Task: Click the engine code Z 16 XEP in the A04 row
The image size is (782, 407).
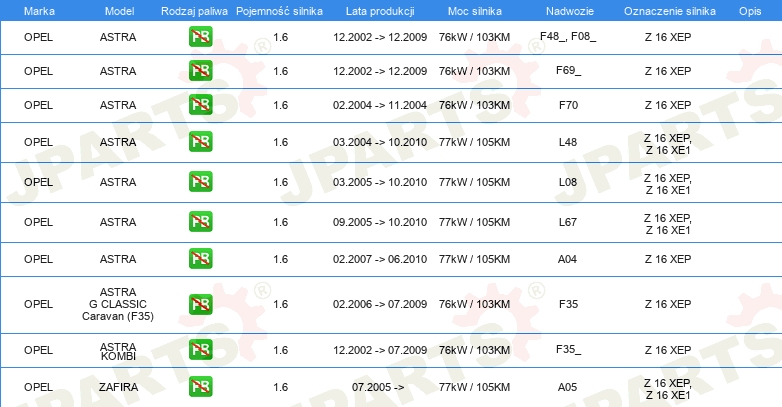Action: (x=668, y=259)
